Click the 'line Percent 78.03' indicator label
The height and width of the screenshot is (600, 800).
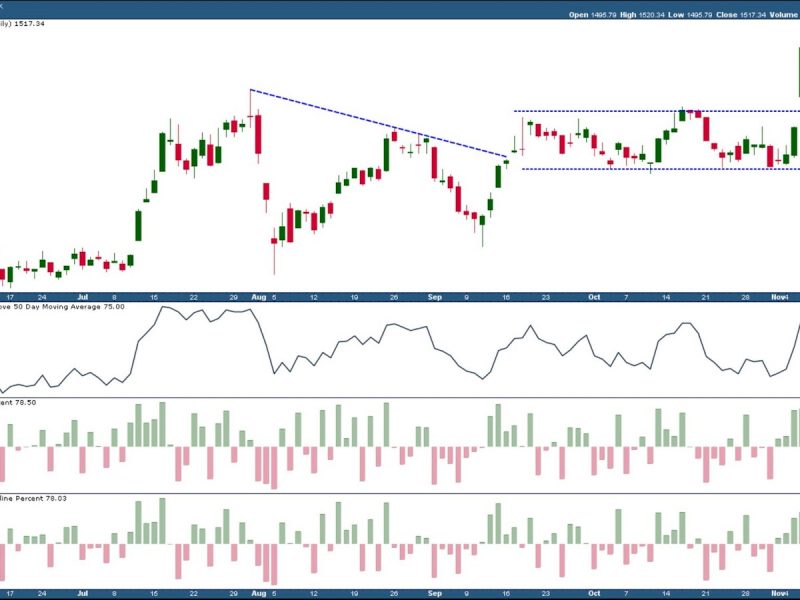click(33, 498)
